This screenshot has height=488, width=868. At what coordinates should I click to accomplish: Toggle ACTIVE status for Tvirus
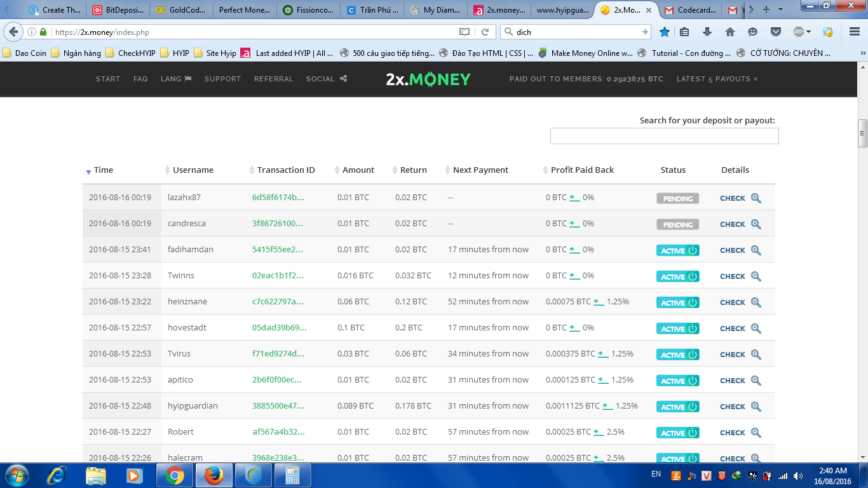pos(678,355)
